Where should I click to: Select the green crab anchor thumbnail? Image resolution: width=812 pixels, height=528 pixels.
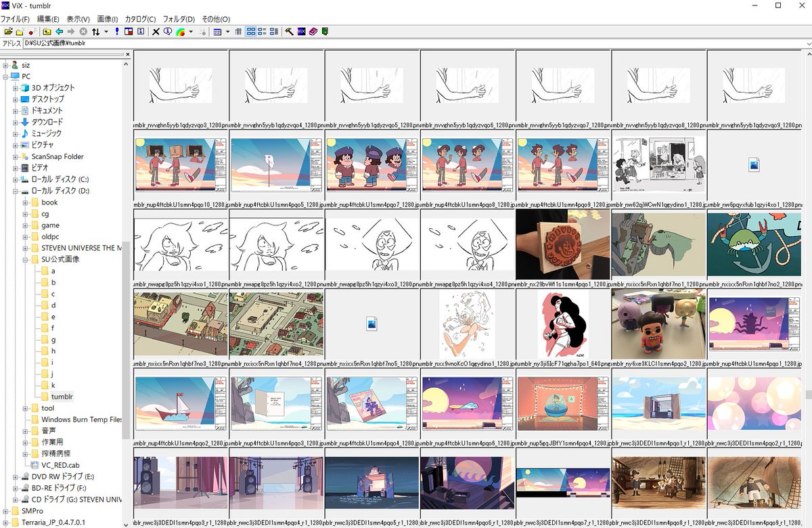pos(754,244)
